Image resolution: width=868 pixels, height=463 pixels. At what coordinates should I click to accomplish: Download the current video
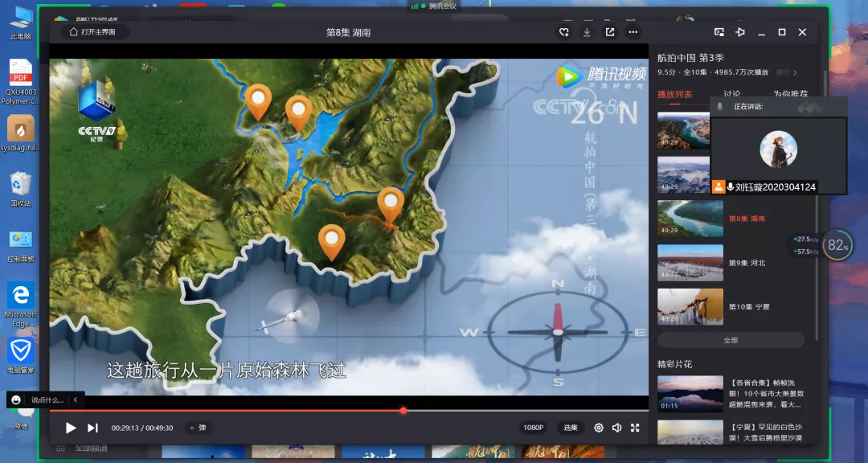click(587, 32)
